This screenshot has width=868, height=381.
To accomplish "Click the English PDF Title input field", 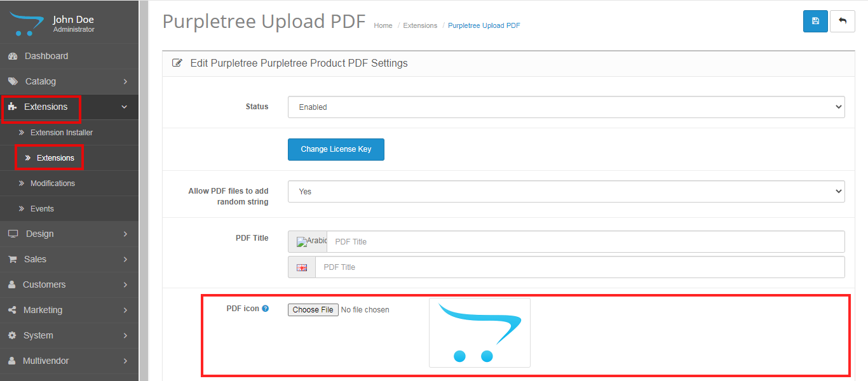I will (x=580, y=267).
